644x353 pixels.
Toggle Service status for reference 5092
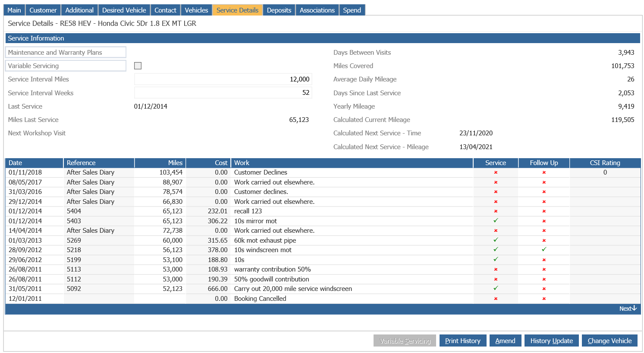tap(495, 288)
